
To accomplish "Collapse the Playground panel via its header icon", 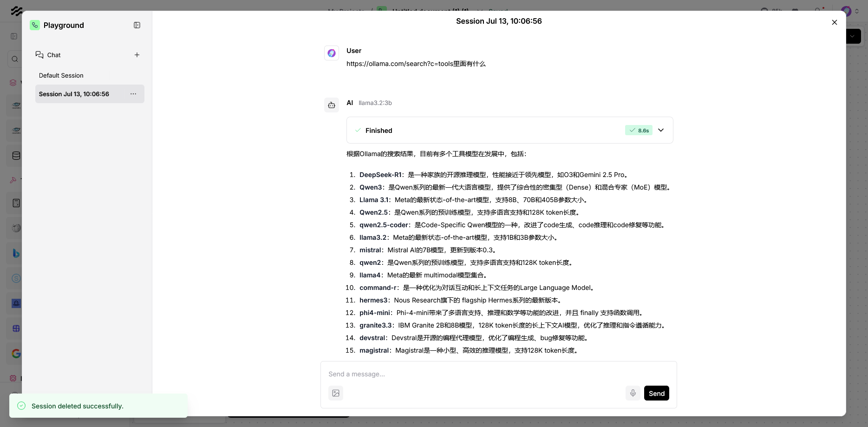I will click(137, 25).
